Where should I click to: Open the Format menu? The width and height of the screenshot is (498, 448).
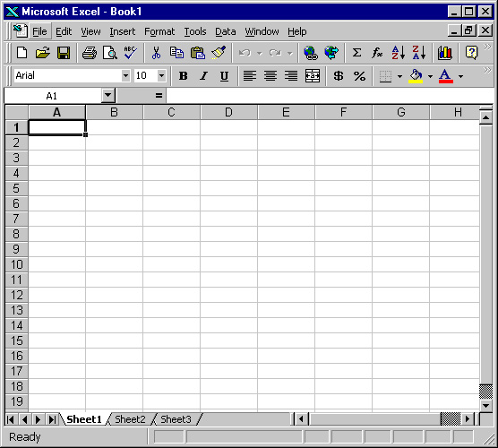click(159, 31)
